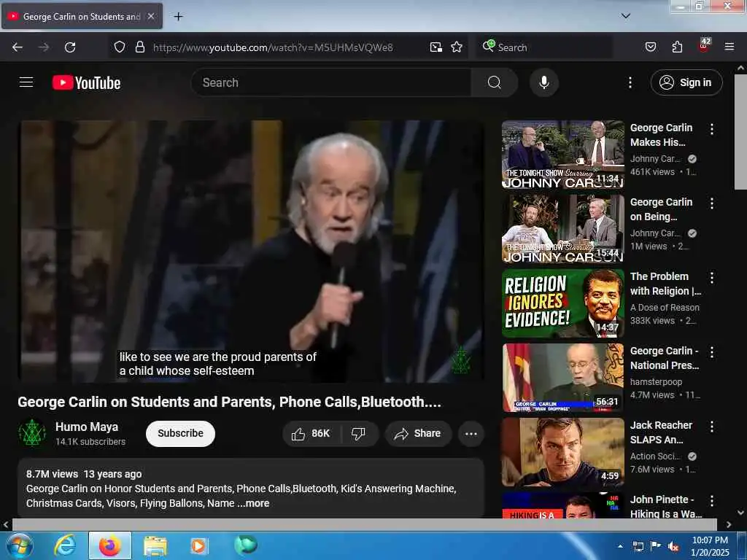Open Religion Ignores Evidence thumbnail
This screenshot has height=560, width=747.
coord(562,303)
